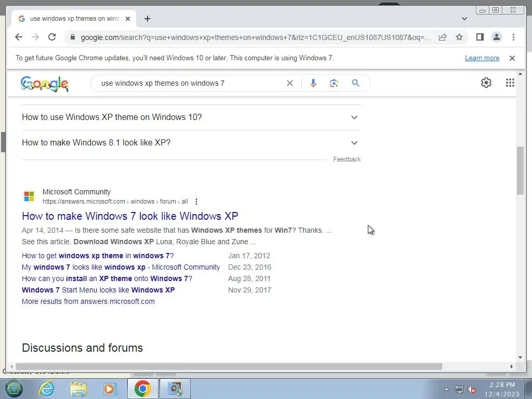Click the forward navigation arrow
This screenshot has height=399, width=532.
point(35,37)
